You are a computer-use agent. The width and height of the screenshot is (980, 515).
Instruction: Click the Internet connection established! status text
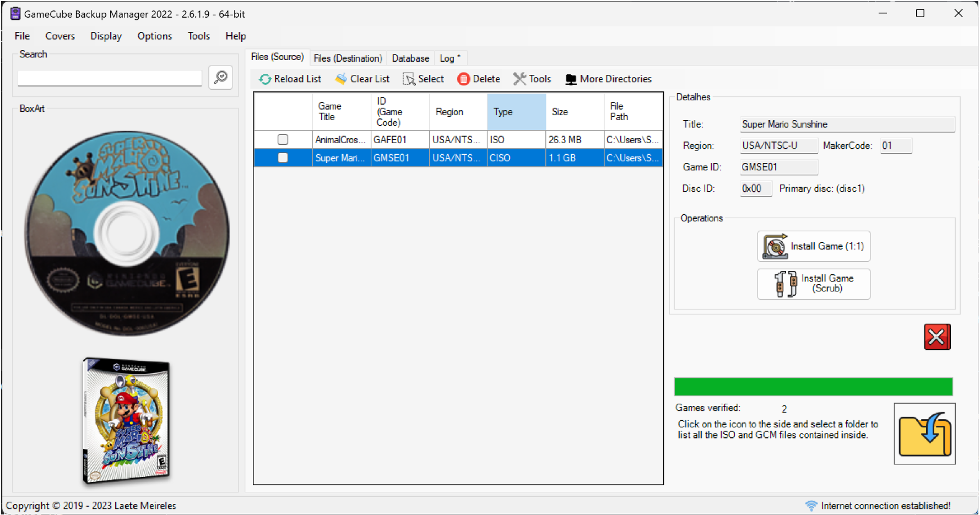click(x=885, y=506)
